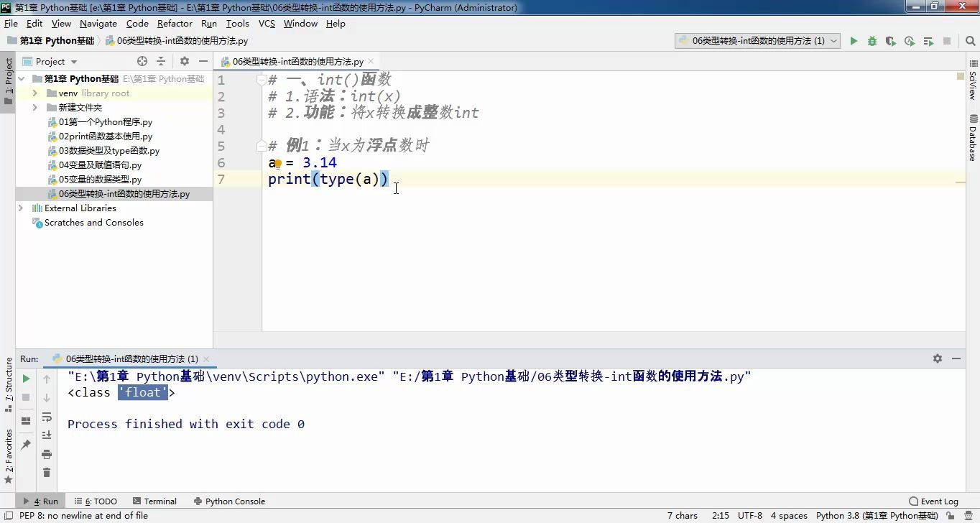Open the Refactor menu

[175, 24]
